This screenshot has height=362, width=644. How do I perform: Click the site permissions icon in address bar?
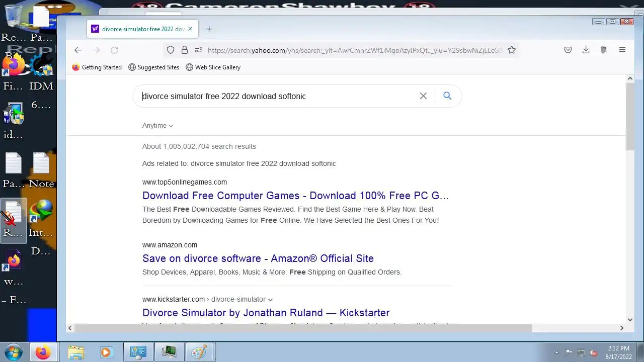(198, 50)
